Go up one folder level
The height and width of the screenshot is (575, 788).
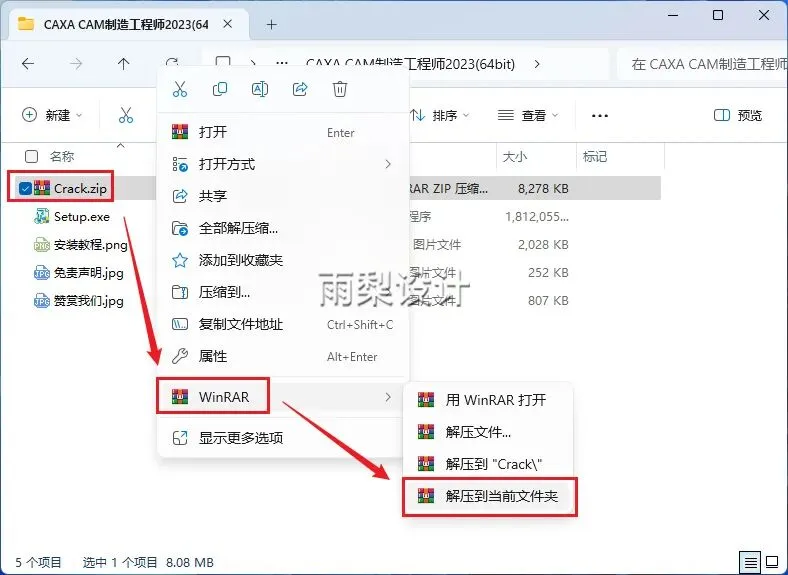[x=124, y=64]
